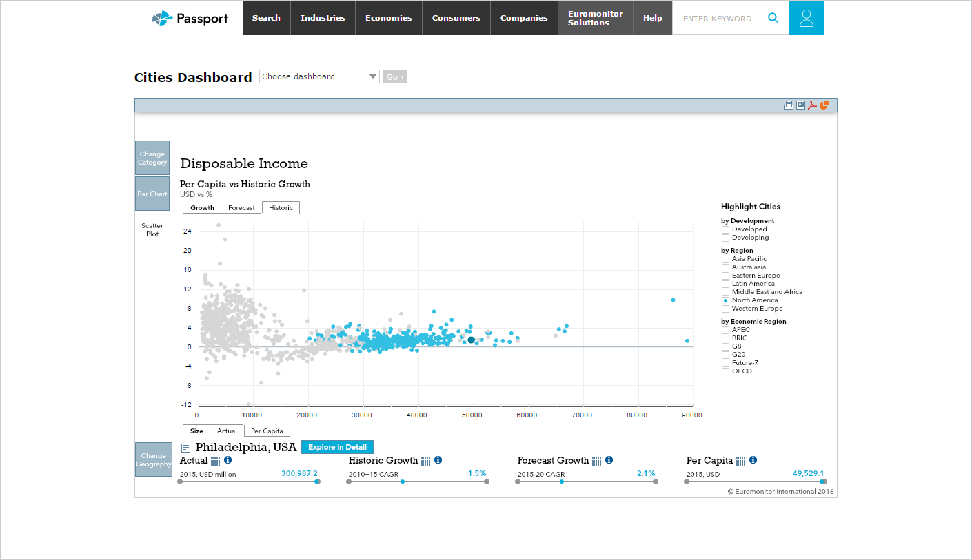The image size is (972, 560).
Task: Switch to the Forecast tab
Action: pos(241,207)
